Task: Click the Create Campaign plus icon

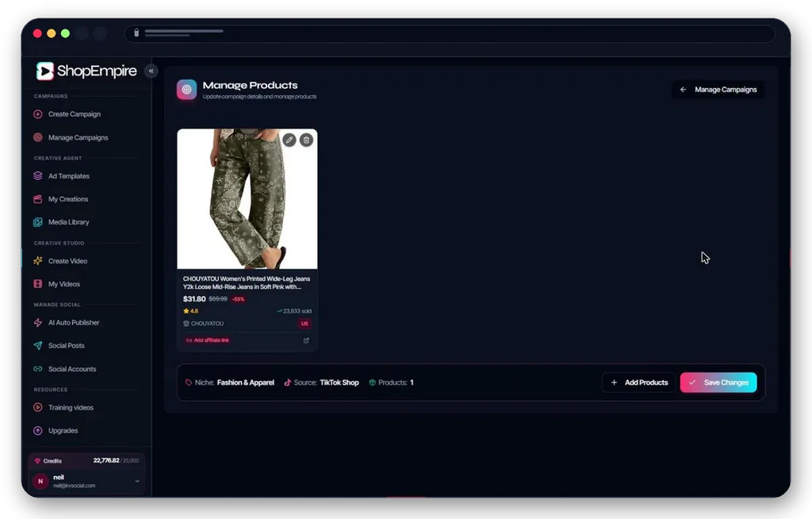Action: (x=38, y=114)
